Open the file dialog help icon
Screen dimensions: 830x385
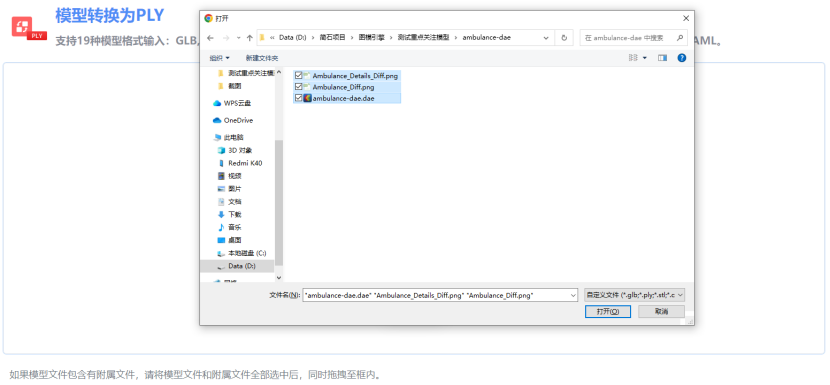(681, 58)
